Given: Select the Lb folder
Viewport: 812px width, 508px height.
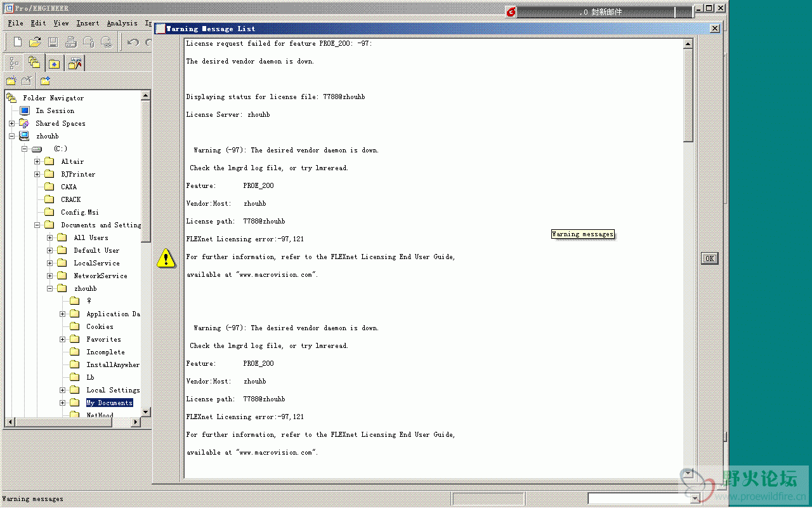Looking at the screenshot, I should [90, 377].
